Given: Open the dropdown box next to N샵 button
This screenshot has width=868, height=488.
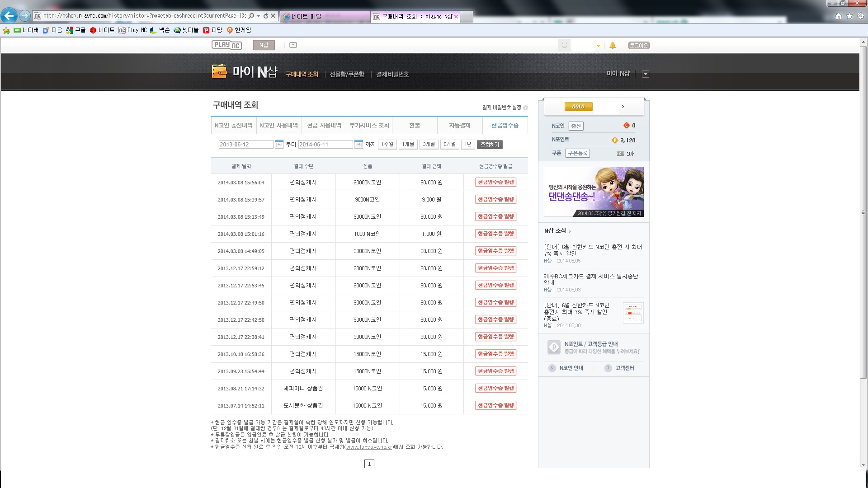Looking at the screenshot, I should point(293,45).
